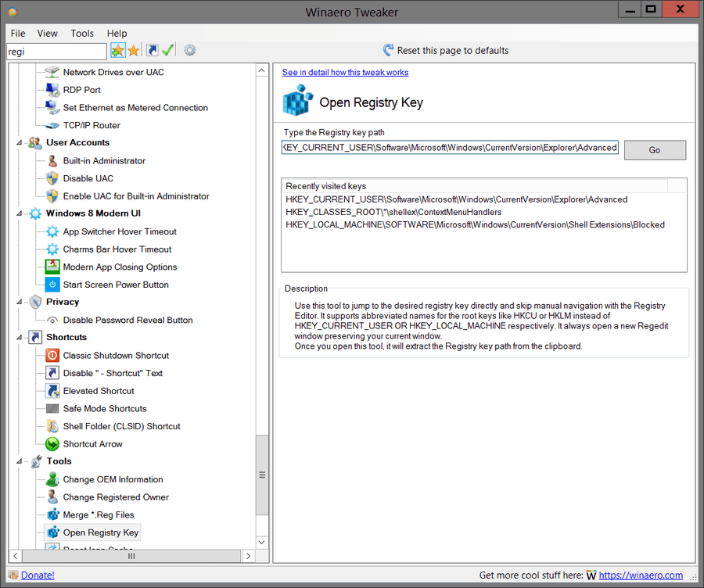This screenshot has width=704, height=588.
Task: Click the Start Screen Power Button icon
Action: pos(52,285)
